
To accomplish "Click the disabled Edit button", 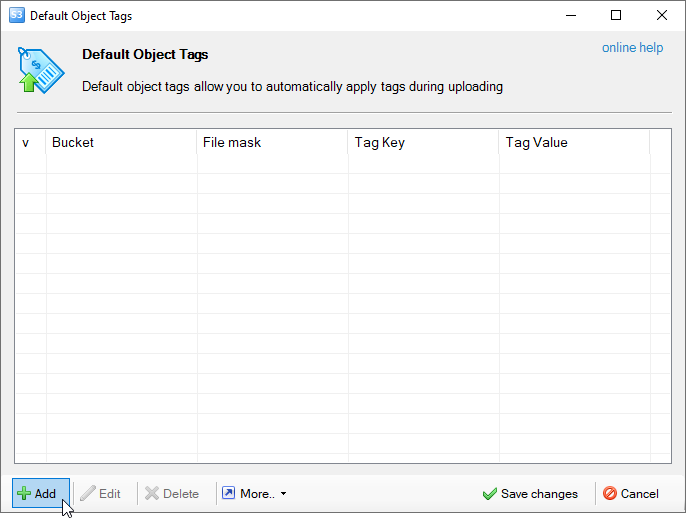I will click(101, 493).
